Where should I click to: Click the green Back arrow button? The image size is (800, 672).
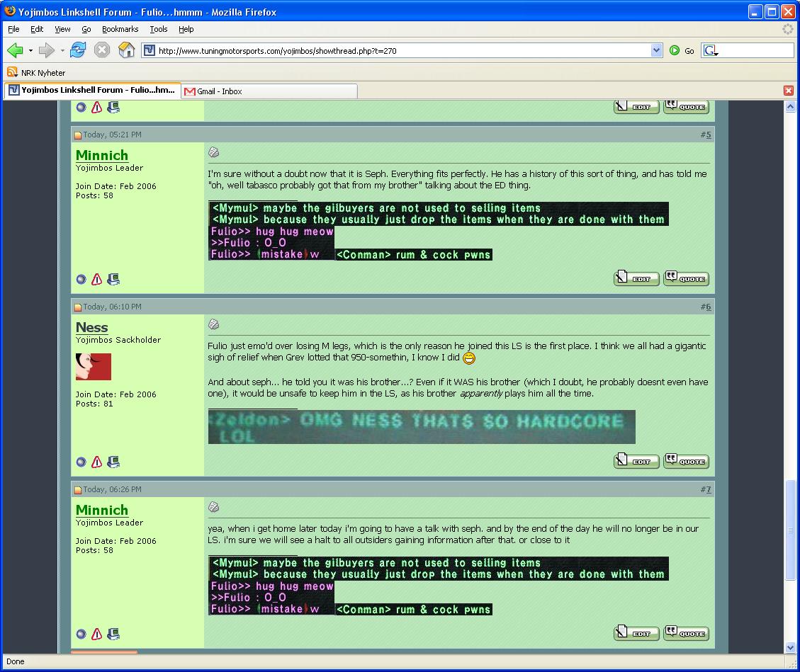15,50
